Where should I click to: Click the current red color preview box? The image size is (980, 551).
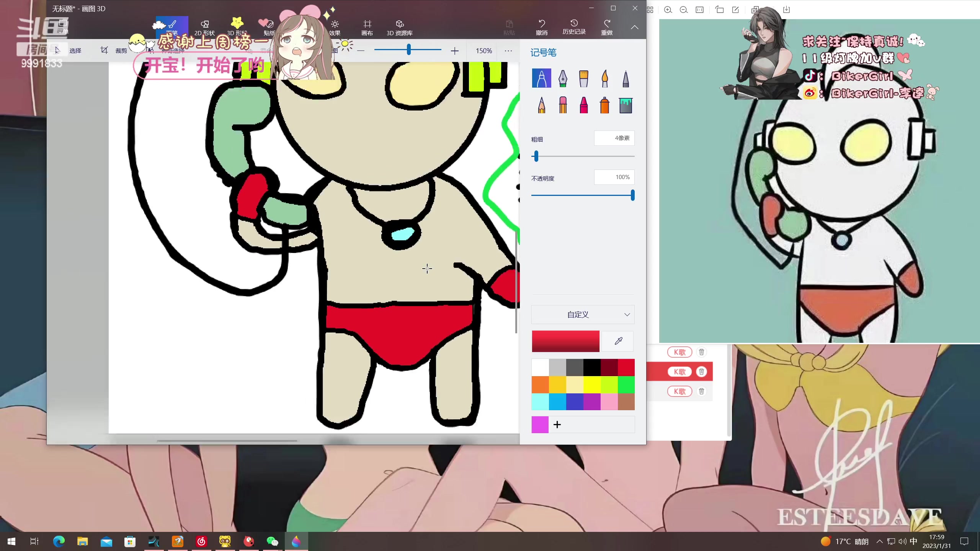[565, 341]
